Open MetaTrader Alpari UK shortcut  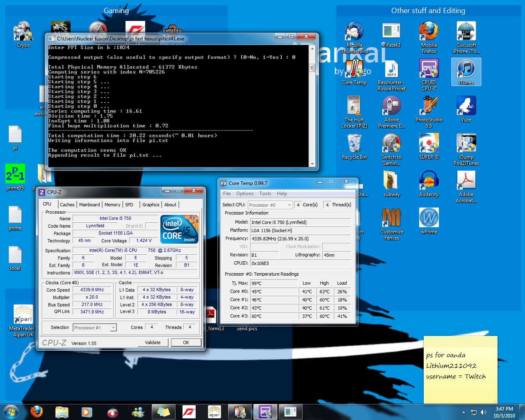click(x=23, y=321)
